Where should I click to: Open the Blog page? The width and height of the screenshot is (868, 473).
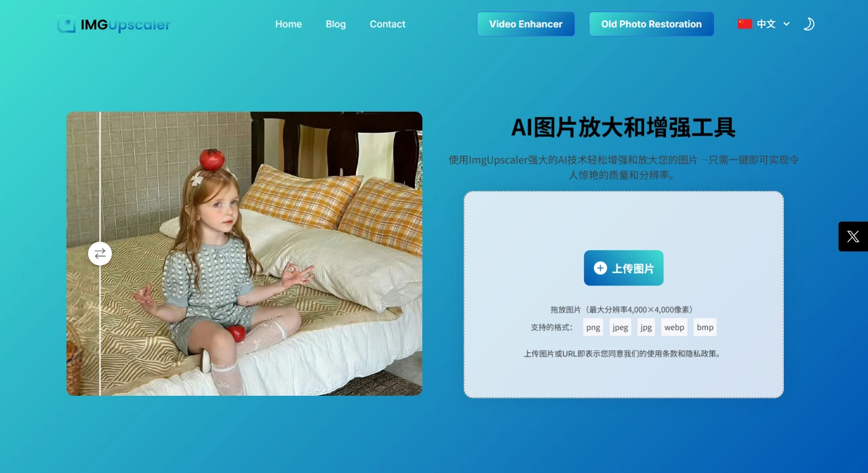click(x=336, y=24)
